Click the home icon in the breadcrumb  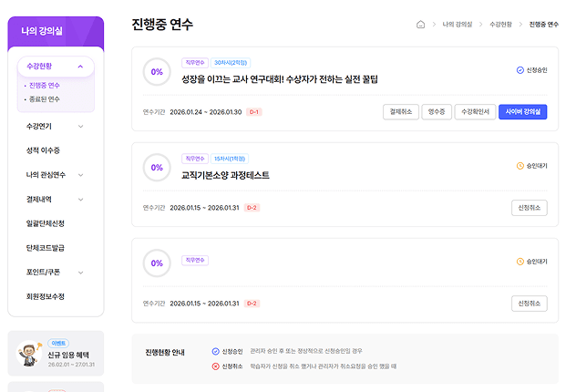pyautogui.click(x=420, y=25)
